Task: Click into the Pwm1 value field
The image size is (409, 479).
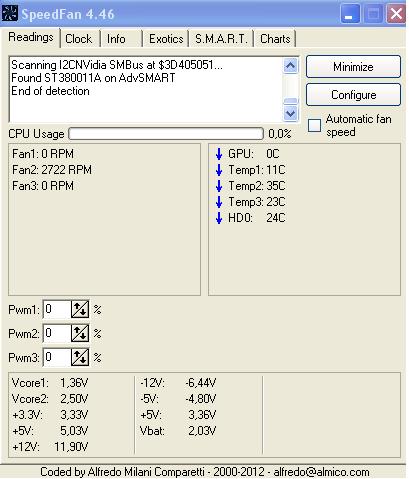Action: click(x=57, y=309)
